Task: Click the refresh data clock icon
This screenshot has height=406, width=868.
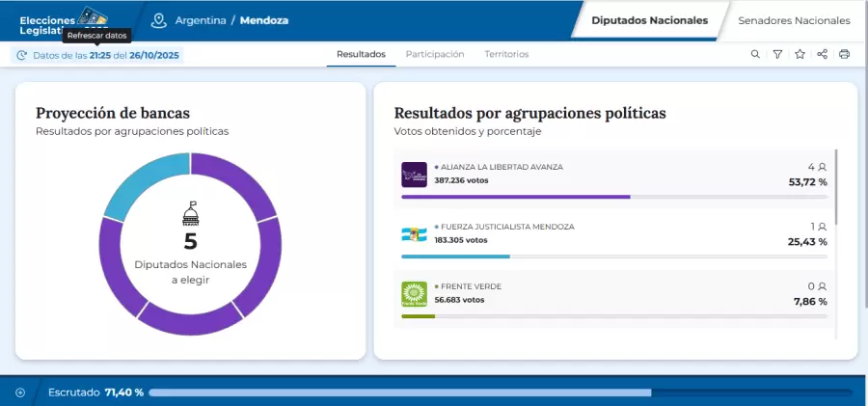Action: pyautogui.click(x=21, y=55)
